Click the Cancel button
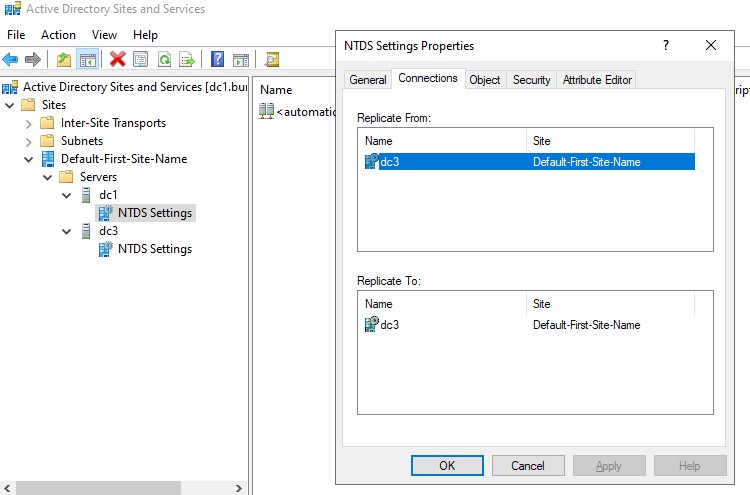Viewport: 750px width, 495px height. [x=528, y=465]
